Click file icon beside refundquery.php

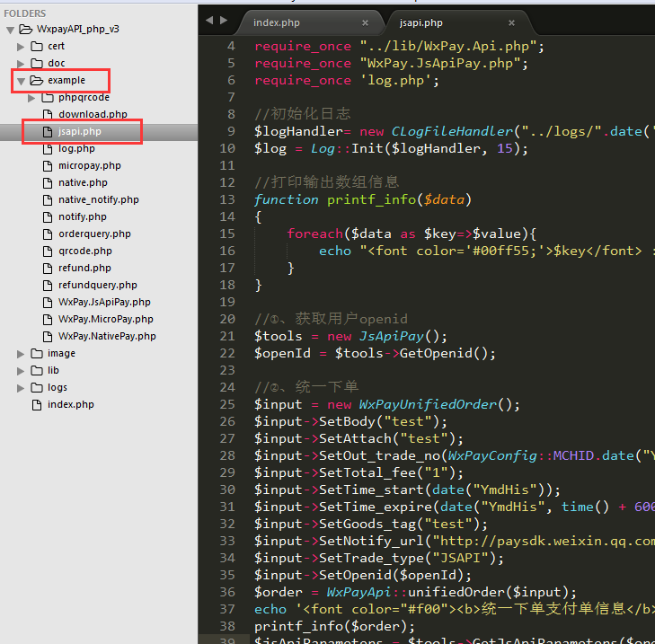[x=48, y=286]
